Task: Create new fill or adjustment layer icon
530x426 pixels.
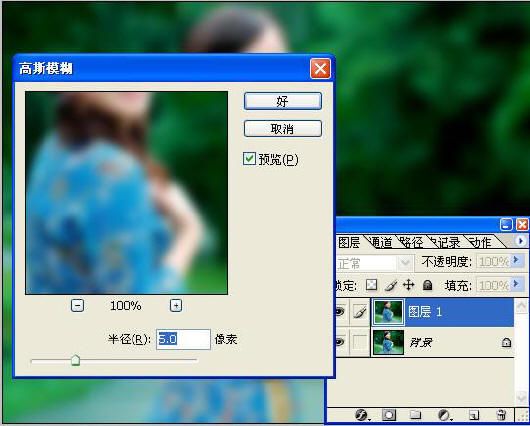Action: point(443,415)
